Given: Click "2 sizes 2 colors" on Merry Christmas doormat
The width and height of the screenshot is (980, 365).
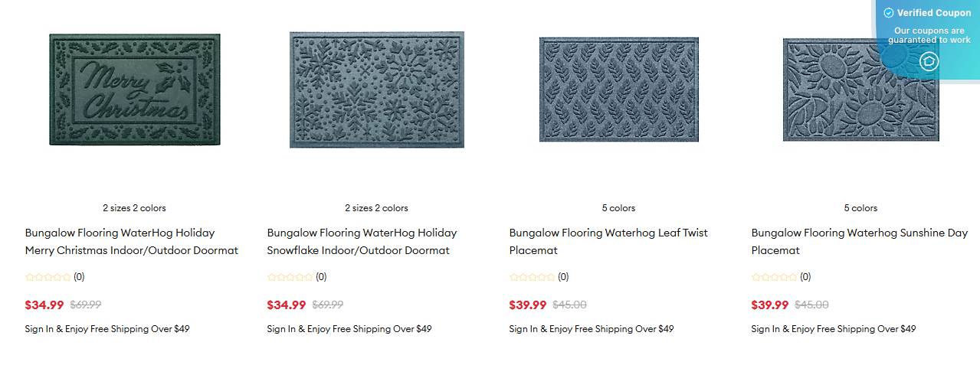Looking at the screenshot, I should point(134,208).
